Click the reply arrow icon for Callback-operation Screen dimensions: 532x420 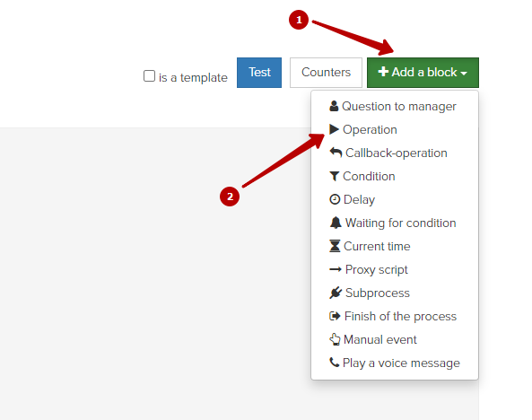coord(336,153)
